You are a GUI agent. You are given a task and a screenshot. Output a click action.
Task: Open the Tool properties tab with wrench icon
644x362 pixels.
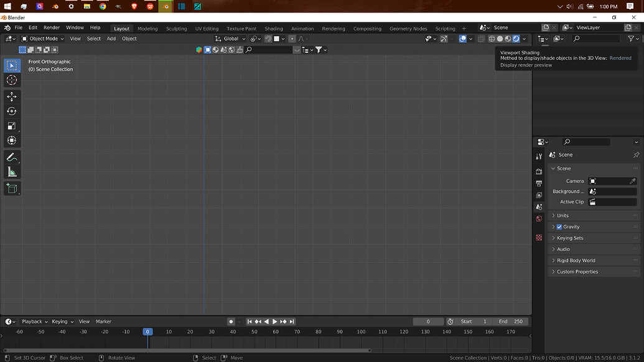[539, 156]
